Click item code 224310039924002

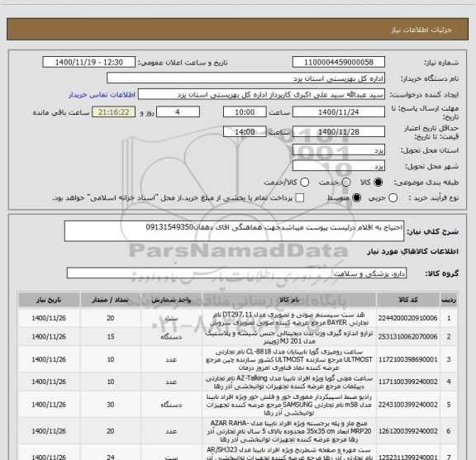point(407,405)
